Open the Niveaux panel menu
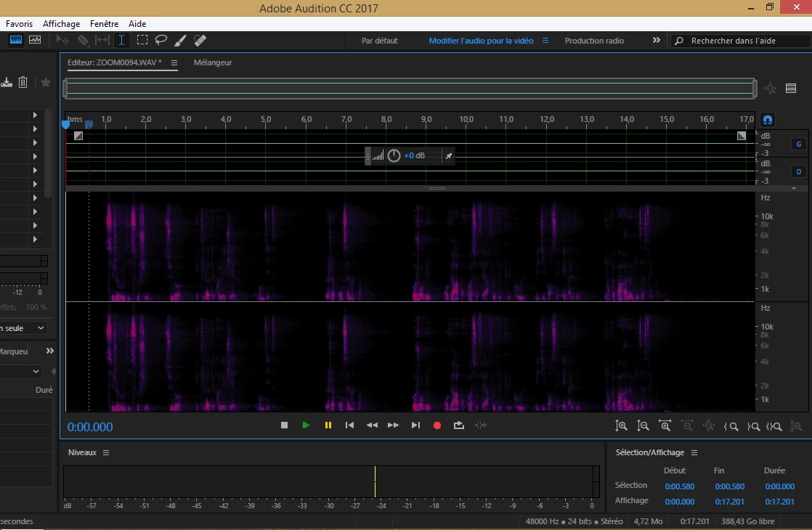This screenshot has width=812, height=530. (106, 453)
